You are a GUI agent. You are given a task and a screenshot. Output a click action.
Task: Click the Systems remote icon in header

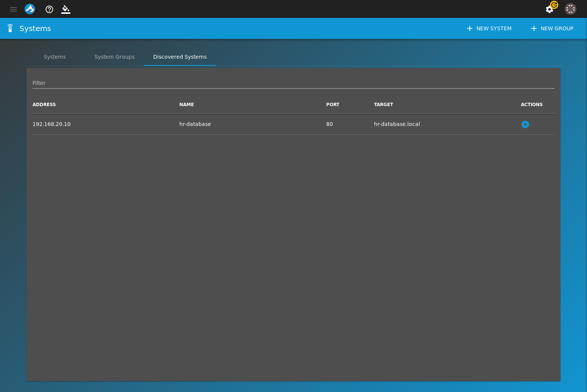click(10, 28)
